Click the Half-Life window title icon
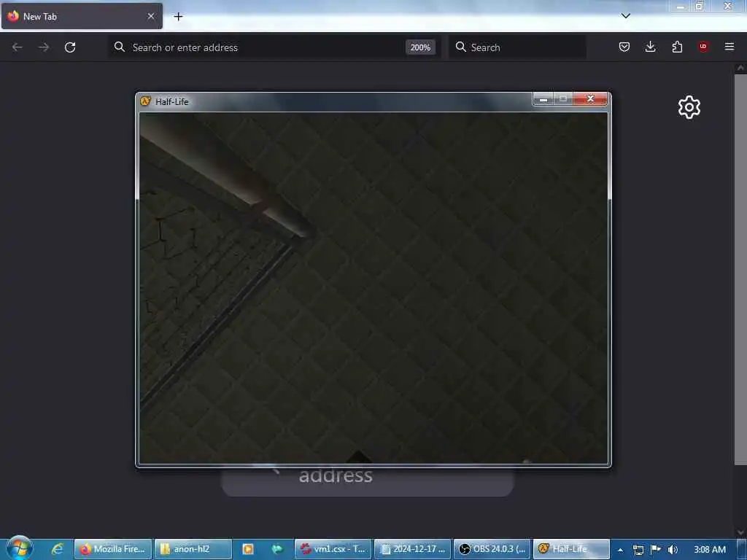Viewport: 747px width, 560px height. point(145,101)
